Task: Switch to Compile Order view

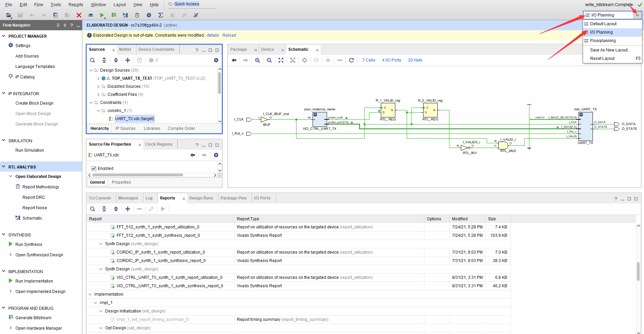Action: [181, 128]
